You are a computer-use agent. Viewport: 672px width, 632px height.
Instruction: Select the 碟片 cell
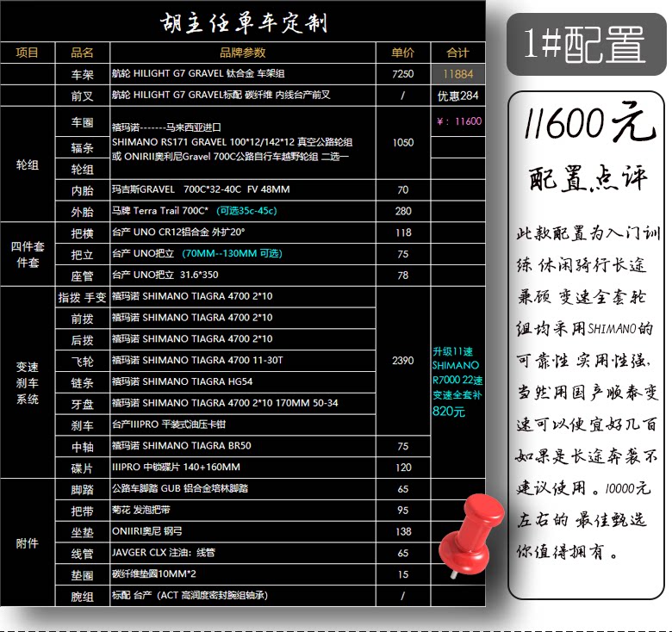[x=83, y=468]
